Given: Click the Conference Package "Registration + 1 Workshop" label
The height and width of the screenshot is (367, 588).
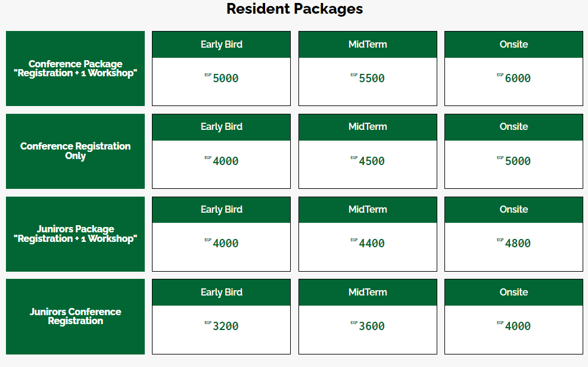Looking at the screenshot, I should [75, 69].
